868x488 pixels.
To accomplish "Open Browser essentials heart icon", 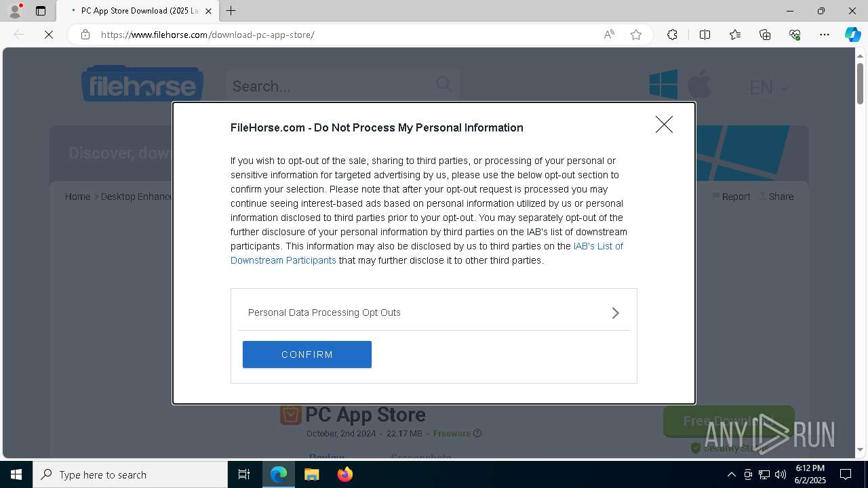I will [795, 35].
